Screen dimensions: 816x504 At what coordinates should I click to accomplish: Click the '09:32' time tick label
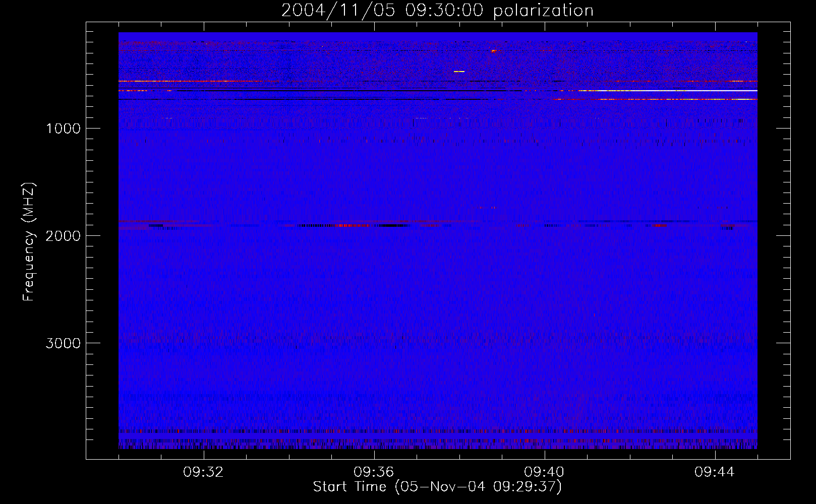[204, 472]
